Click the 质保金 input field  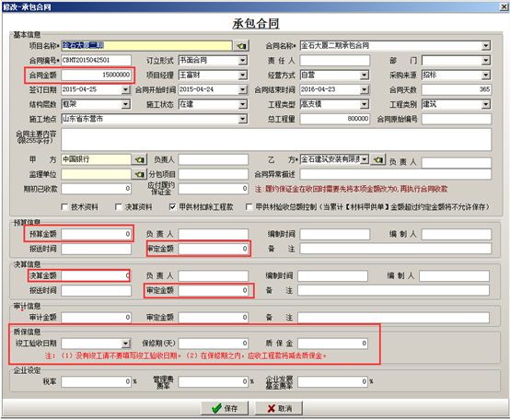pyautogui.click(x=332, y=344)
